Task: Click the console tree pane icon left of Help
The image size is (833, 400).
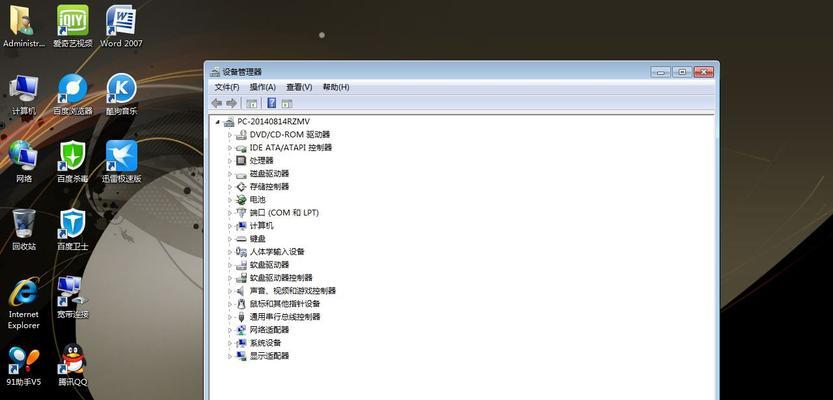Action: coord(252,103)
